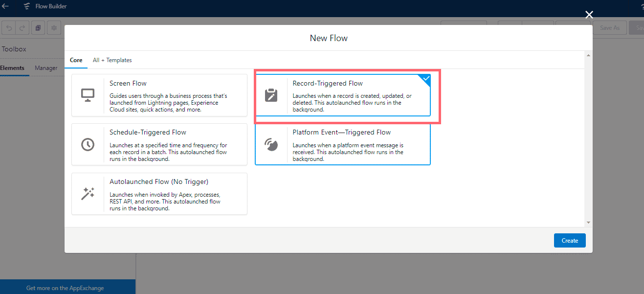The image size is (644, 294).
Task: Deselect the Record-Triggered Flow checkmark badge
Action: [425, 79]
